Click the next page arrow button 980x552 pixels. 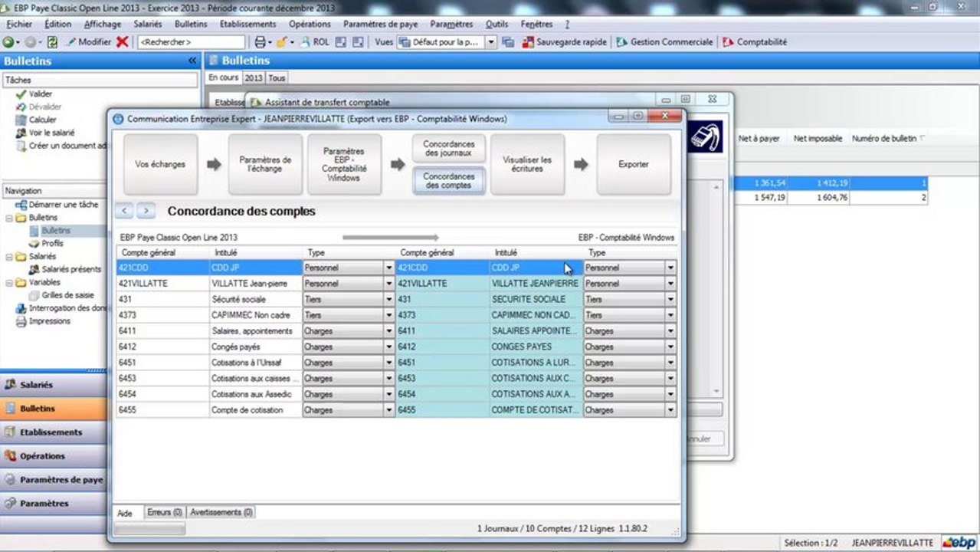pos(146,211)
